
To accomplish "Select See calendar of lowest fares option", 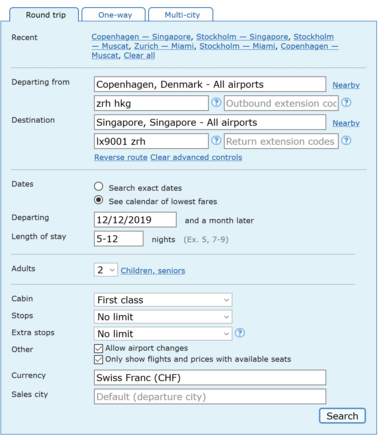I will coord(98,200).
